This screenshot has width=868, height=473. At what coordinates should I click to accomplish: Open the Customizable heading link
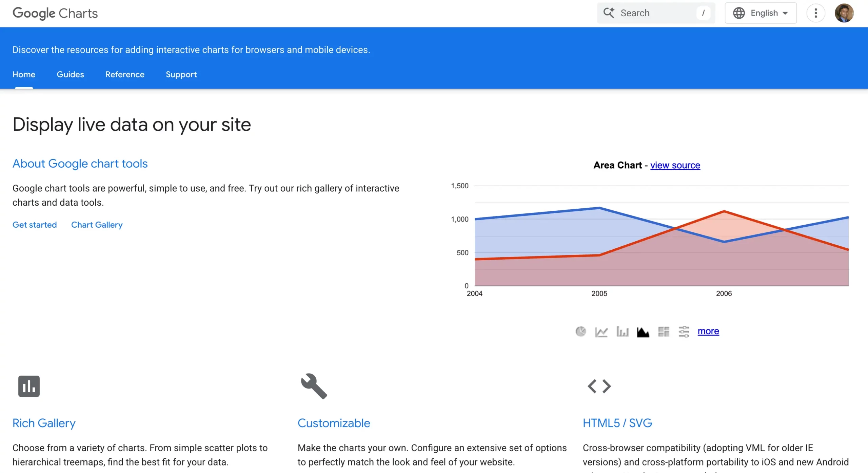pyautogui.click(x=334, y=423)
